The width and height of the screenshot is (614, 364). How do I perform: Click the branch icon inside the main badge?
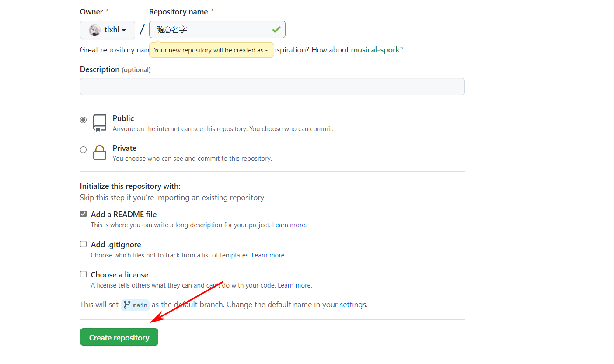126,305
